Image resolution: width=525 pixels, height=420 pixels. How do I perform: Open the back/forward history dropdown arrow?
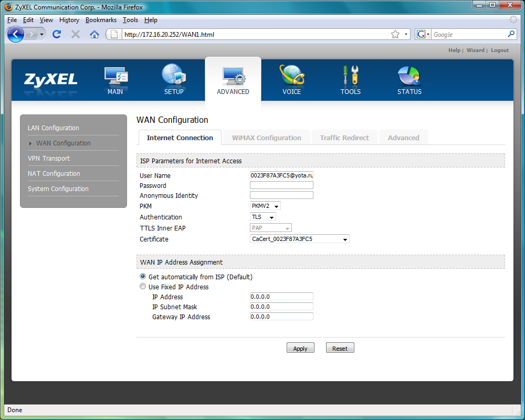41,34
